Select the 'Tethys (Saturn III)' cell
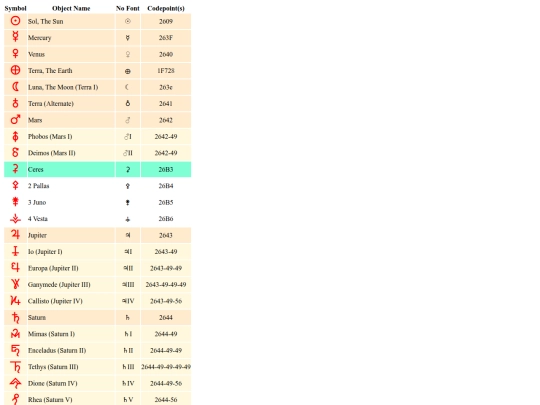Viewport: 540px width, 405px height. tap(71, 367)
